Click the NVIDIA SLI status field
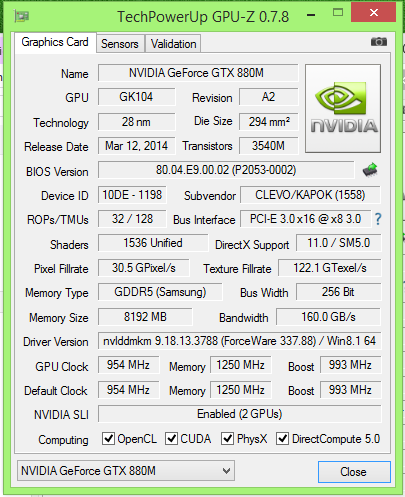 click(x=240, y=414)
